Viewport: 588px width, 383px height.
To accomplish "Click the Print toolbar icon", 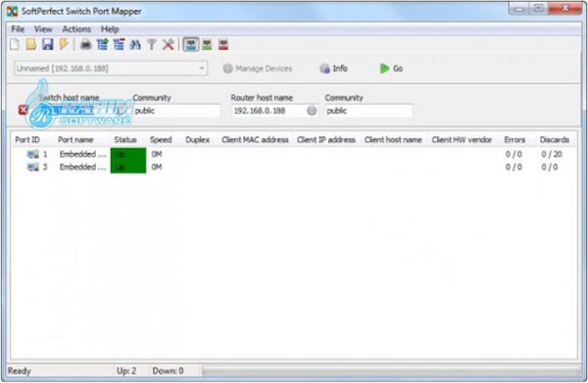I will click(x=86, y=45).
